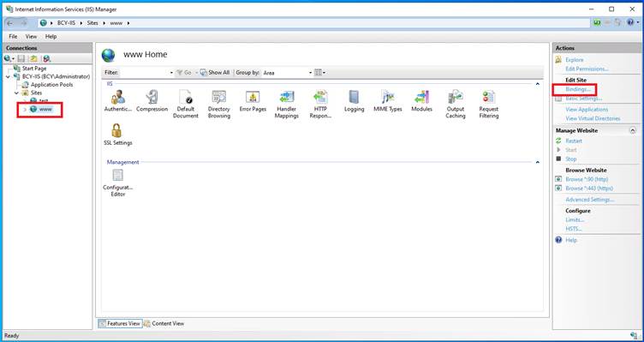Click View Virtual Directories link
The image size is (644, 342).
click(x=593, y=118)
